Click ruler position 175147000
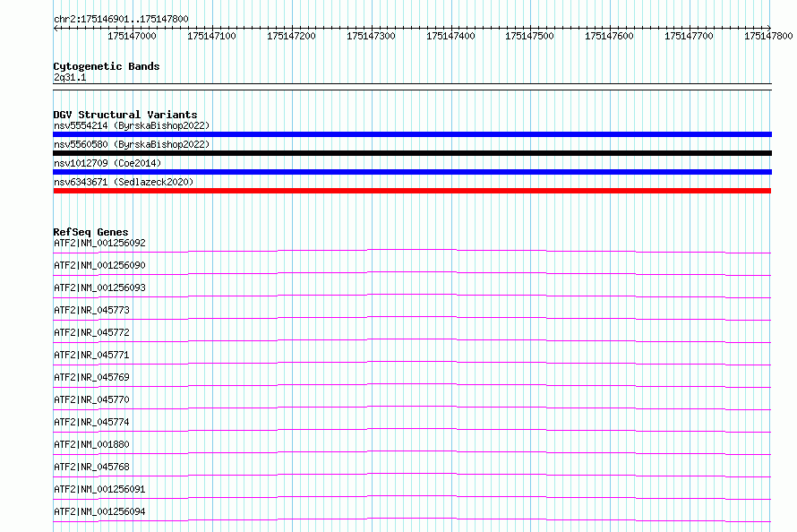The width and height of the screenshot is (797, 532). coord(133,36)
